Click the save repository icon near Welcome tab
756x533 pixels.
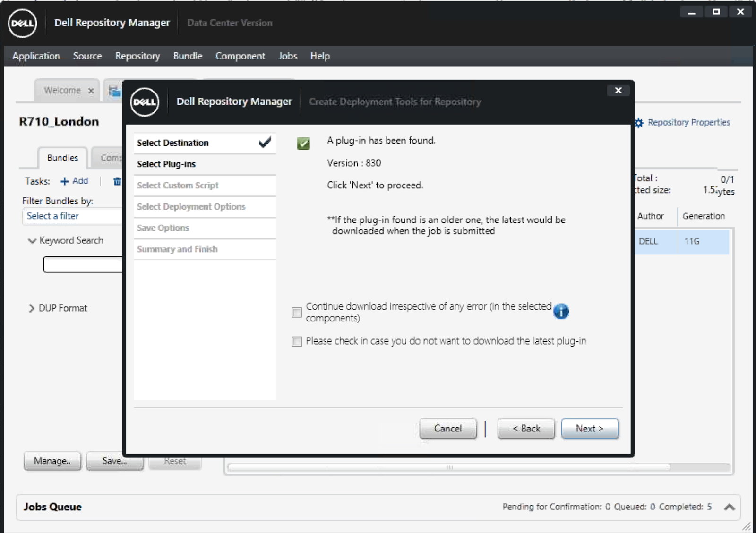114,90
